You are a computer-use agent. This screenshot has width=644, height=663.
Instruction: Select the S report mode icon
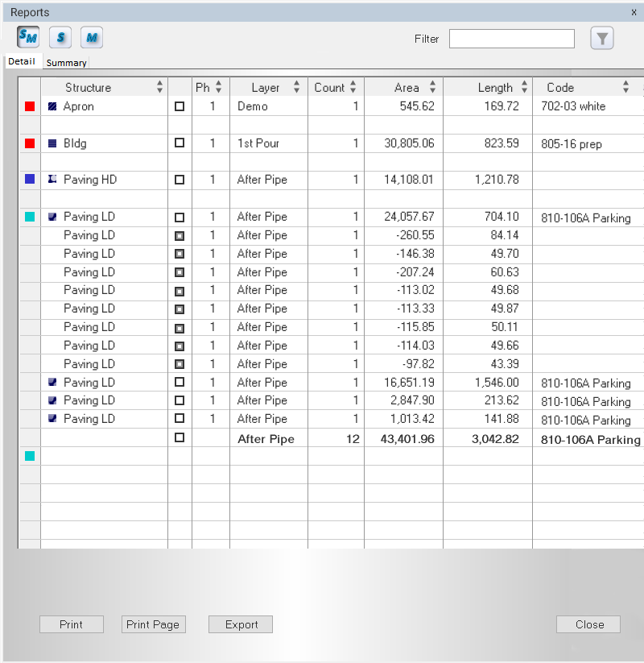[x=60, y=37]
